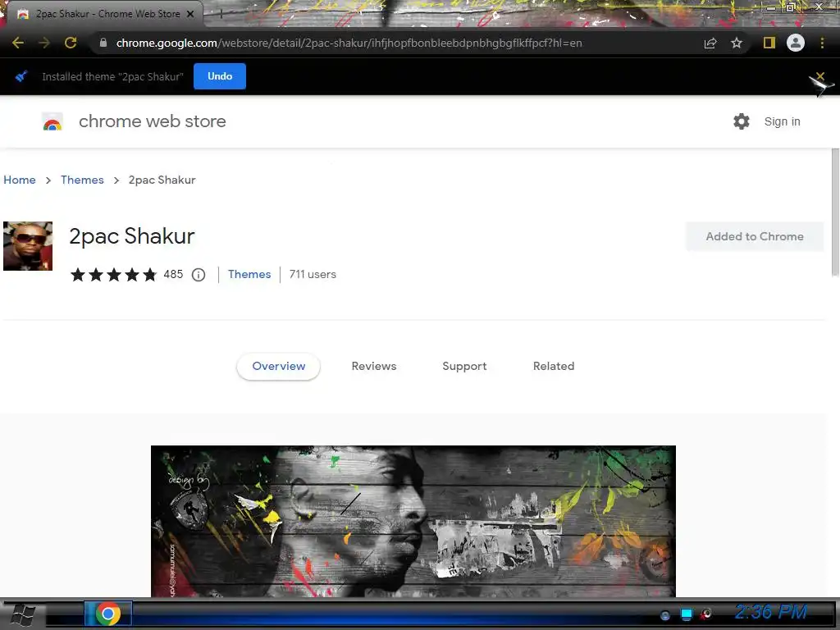
Task: Switch to the Related tab
Action: point(554,366)
